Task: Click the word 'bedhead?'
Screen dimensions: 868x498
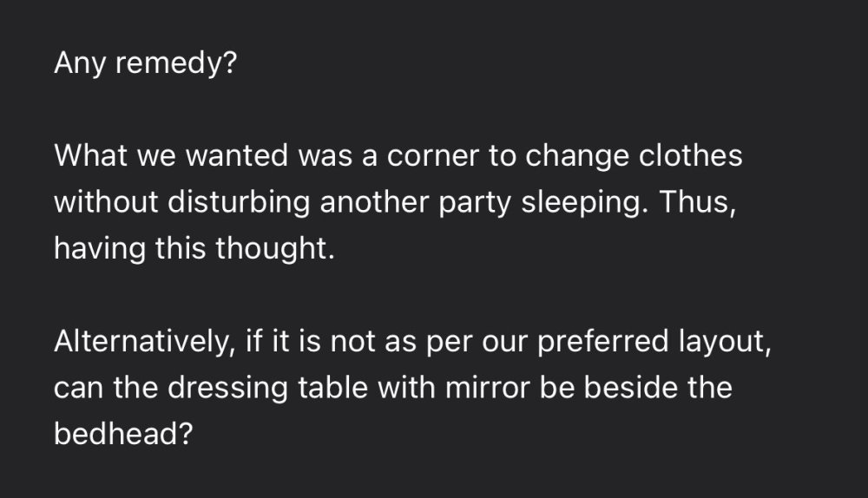Action: (x=122, y=433)
